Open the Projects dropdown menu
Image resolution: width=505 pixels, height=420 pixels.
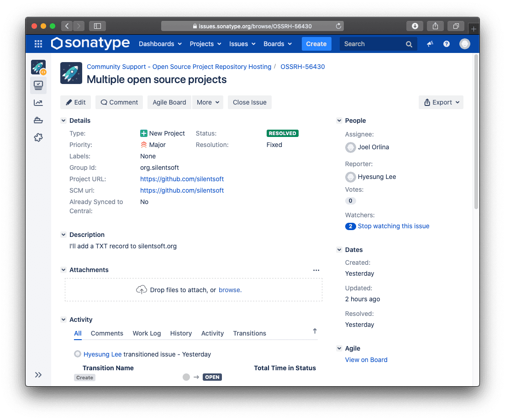205,44
